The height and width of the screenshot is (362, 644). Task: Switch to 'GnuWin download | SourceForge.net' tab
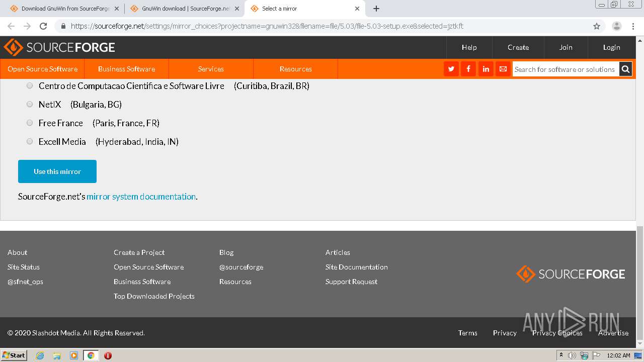tap(184, 9)
